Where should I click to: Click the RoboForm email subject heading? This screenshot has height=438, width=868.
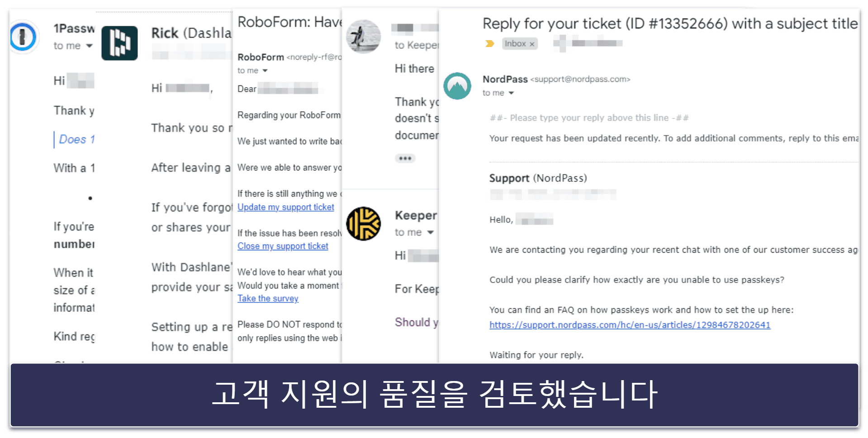289,22
